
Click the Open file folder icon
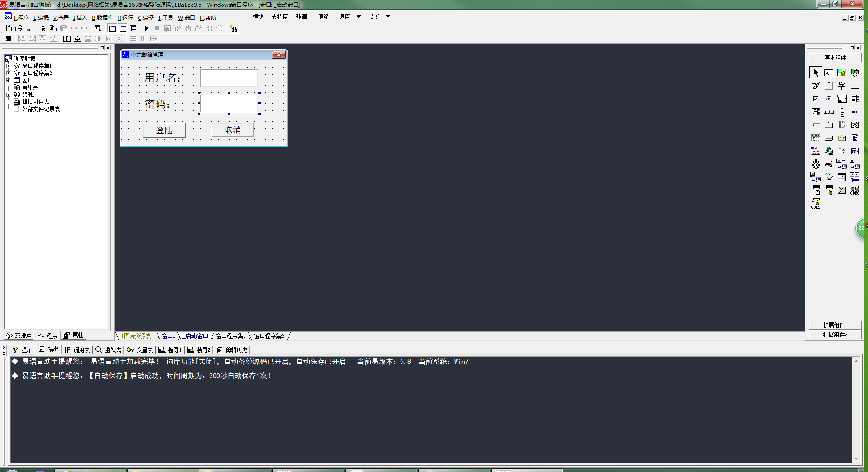click(19, 28)
